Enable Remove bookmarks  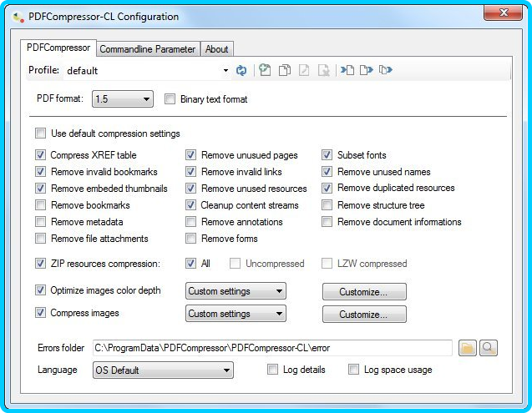tap(40, 204)
